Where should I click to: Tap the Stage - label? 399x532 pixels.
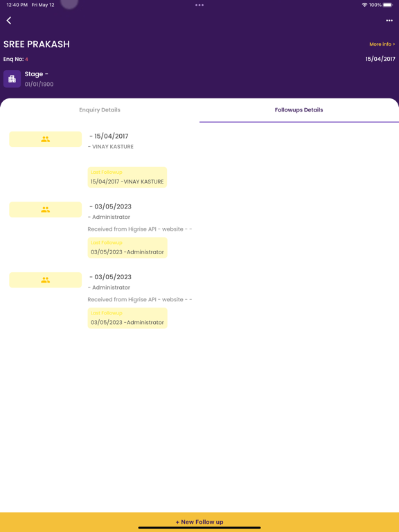click(x=36, y=74)
